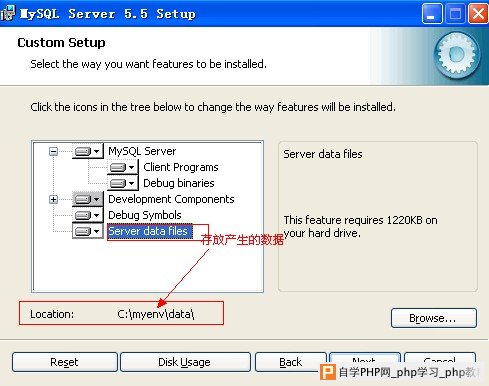The width and height of the screenshot is (489, 386).
Task: Open MySQL Server feature install dropdown icon
Action: coord(88,151)
